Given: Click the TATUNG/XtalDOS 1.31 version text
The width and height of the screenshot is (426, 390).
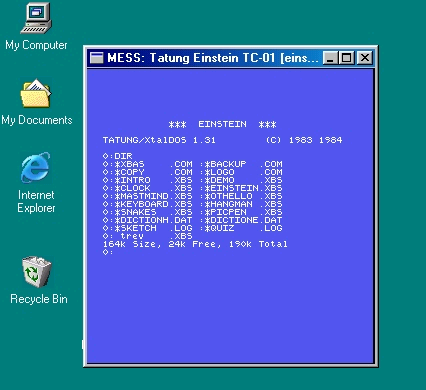Looking at the screenshot, I should click(x=159, y=140).
